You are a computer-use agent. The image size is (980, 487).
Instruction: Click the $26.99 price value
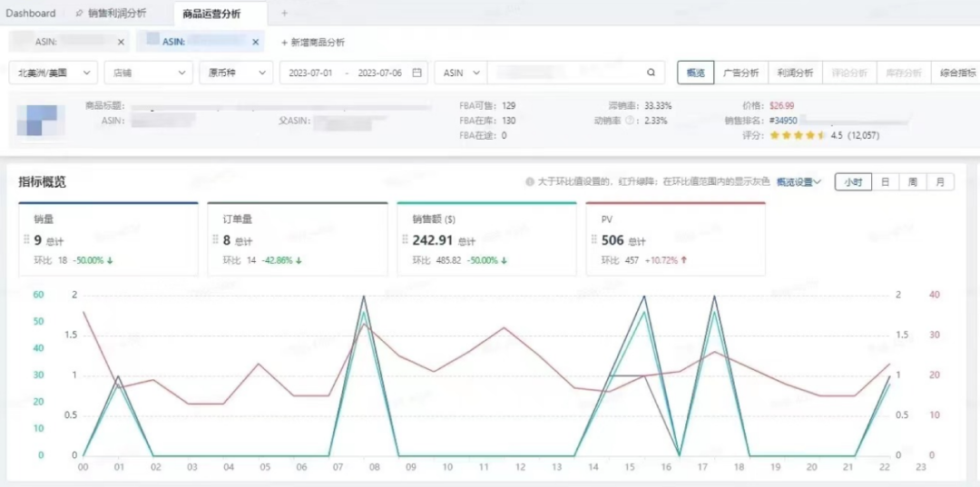(x=782, y=105)
